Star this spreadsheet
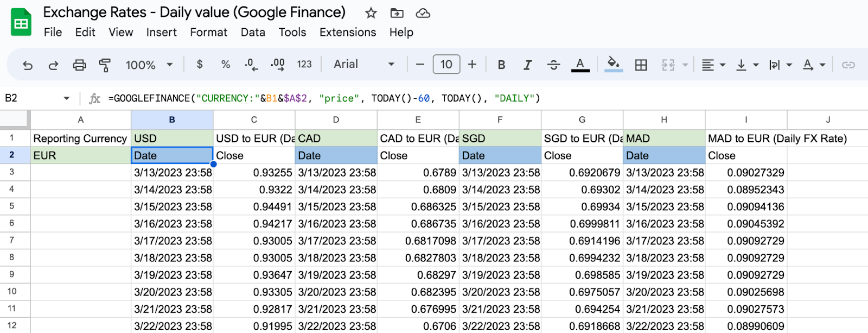 371,13
